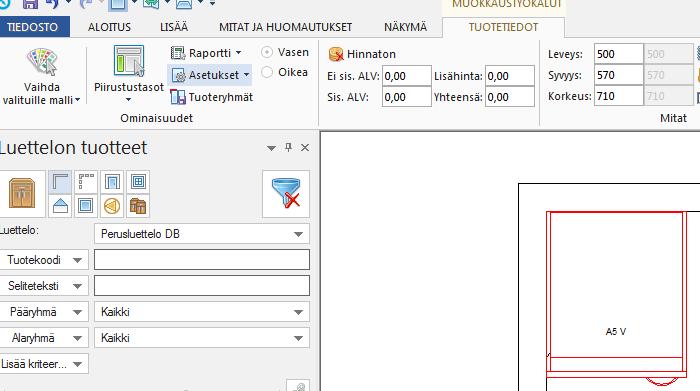Toggle the Hinnaton no-price icon
This screenshot has height=391, width=700.
[336, 54]
